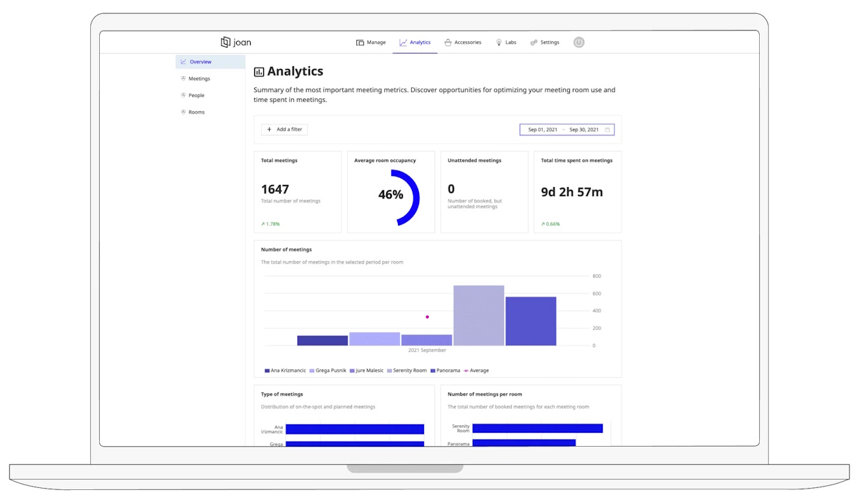The image size is (859, 504).
Task: Open the Settings tab
Action: point(545,43)
